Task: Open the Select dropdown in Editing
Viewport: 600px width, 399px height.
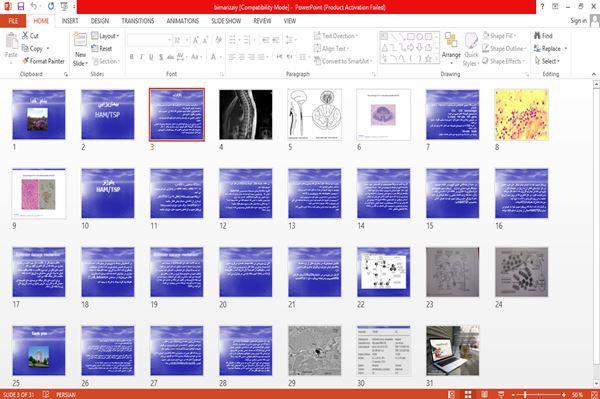Action: 547,61
